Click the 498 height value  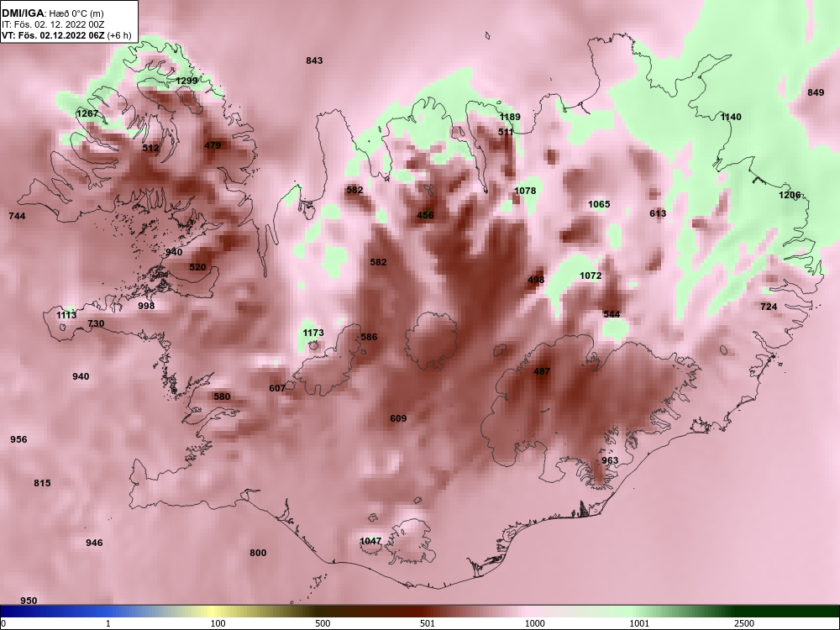click(536, 280)
